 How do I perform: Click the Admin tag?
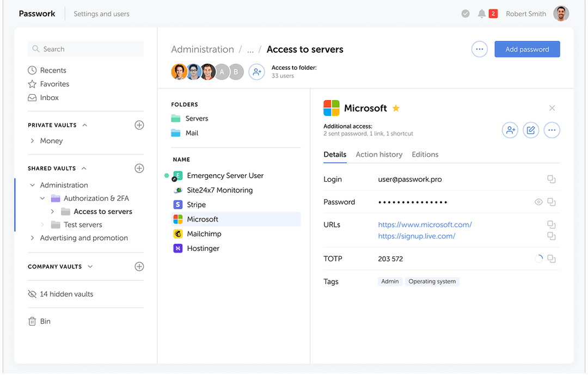click(x=390, y=281)
